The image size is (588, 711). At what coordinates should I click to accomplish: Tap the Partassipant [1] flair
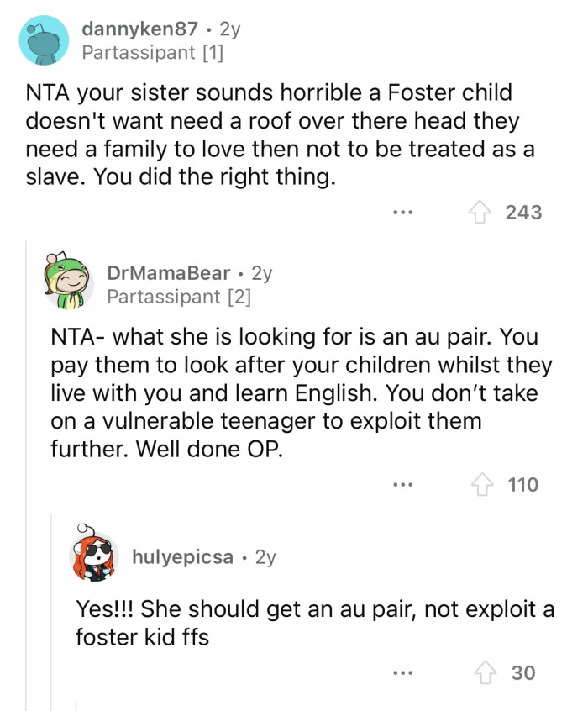coord(154,52)
